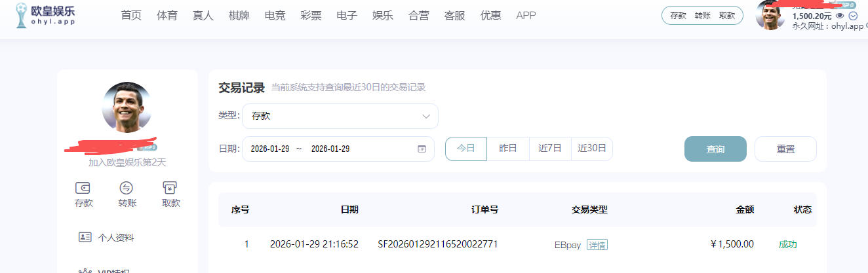Open the date range calendar icon
This screenshot has height=273, width=868.
tap(422, 149)
